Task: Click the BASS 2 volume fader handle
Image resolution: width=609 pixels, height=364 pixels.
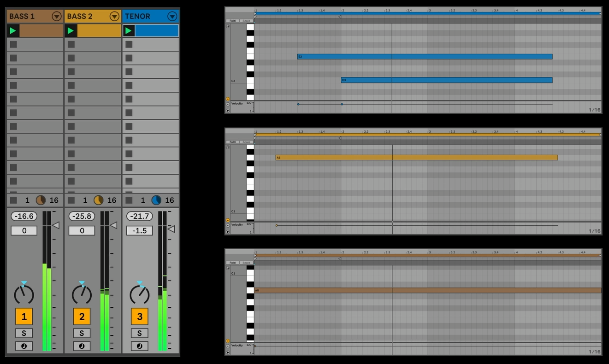Action: click(113, 225)
